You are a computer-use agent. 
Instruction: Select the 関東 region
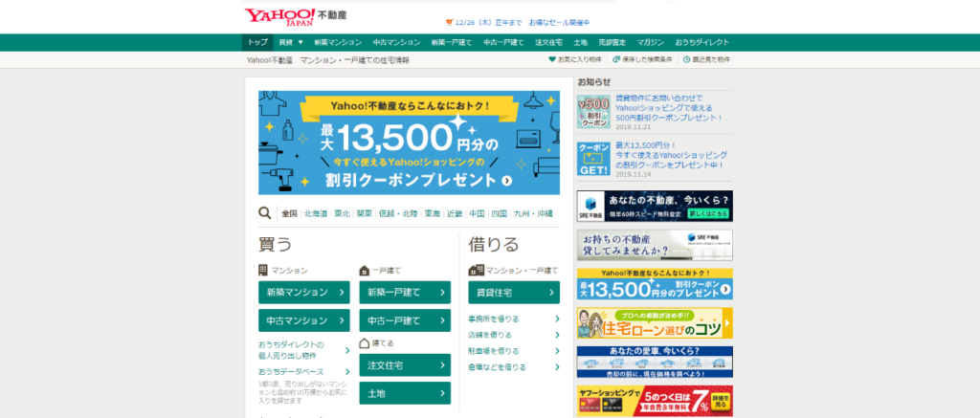point(365,213)
